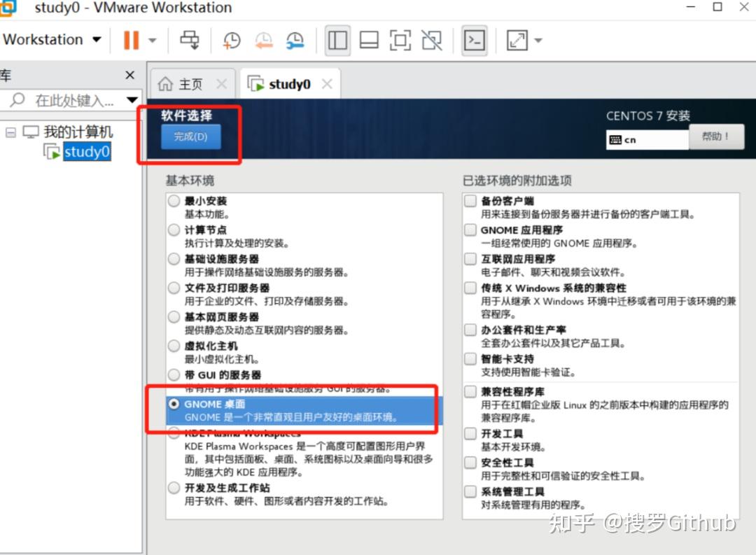Take a snapshot of the VM
Screen dimensions: 756x555
click(232, 41)
